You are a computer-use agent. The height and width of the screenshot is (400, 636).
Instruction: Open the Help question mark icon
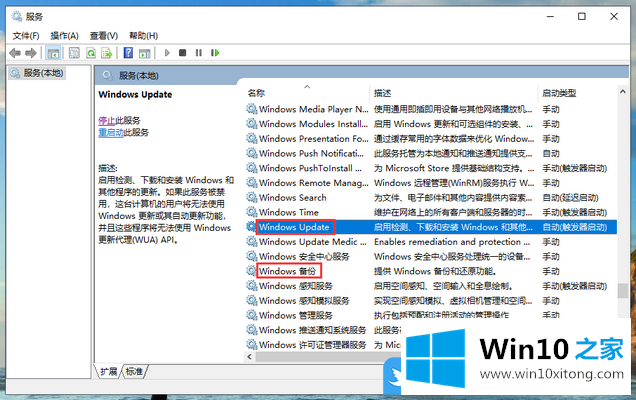coord(128,53)
